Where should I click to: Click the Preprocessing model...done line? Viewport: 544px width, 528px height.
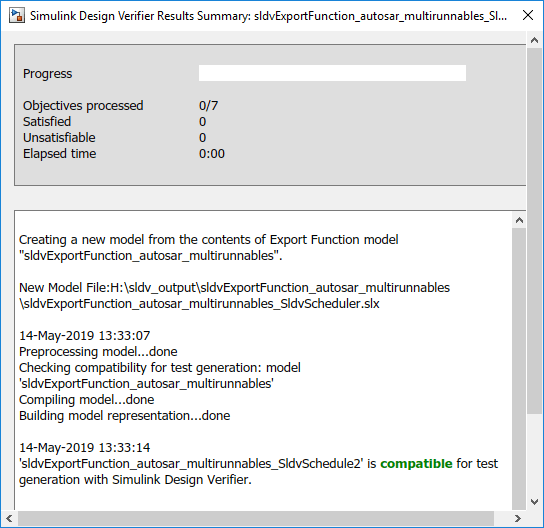pos(98,352)
